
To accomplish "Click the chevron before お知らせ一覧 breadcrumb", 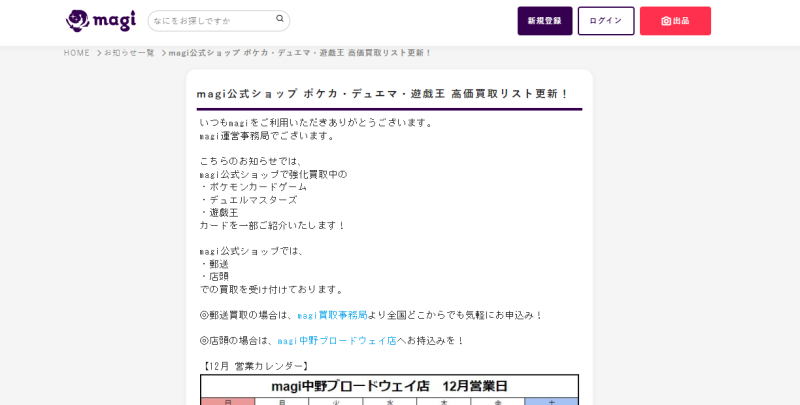I will (x=99, y=53).
